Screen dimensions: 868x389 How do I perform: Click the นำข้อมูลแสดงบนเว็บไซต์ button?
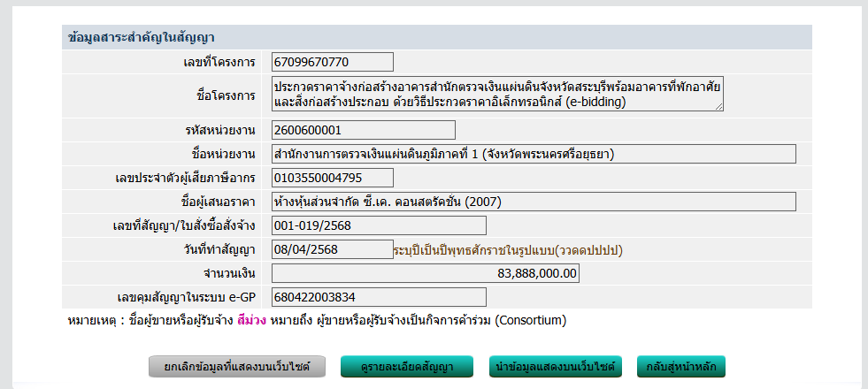[x=556, y=366]
